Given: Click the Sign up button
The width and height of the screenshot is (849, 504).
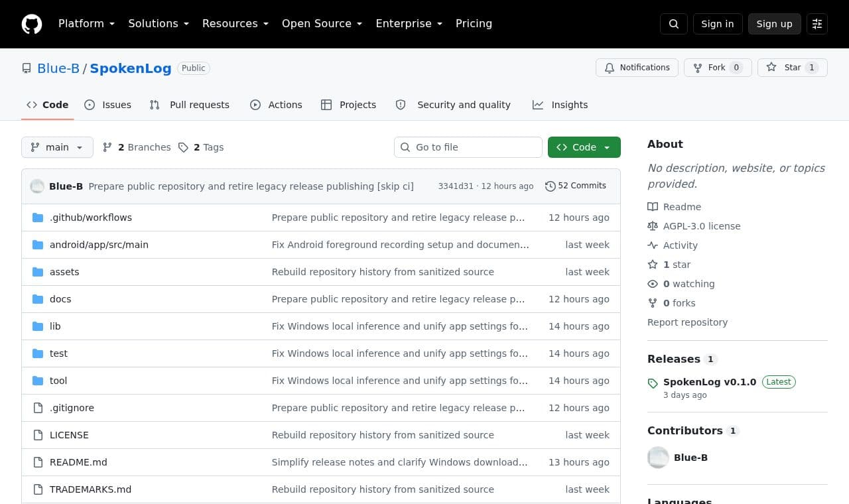Looking at the screenshot, I should click(x=775, y=24).
